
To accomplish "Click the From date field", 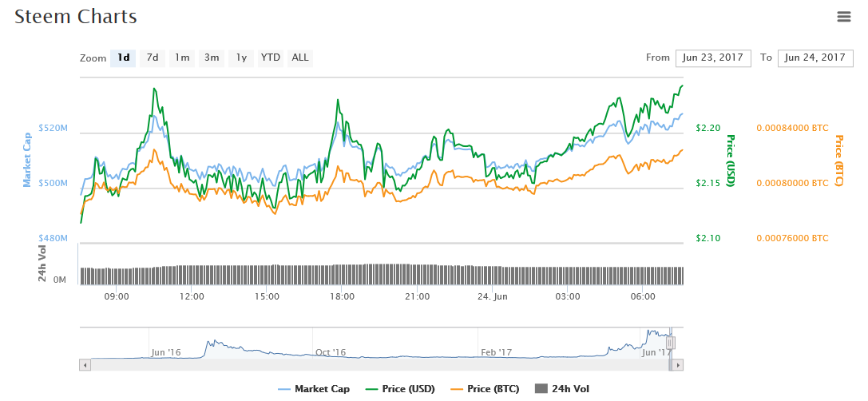I will [713, 58].
